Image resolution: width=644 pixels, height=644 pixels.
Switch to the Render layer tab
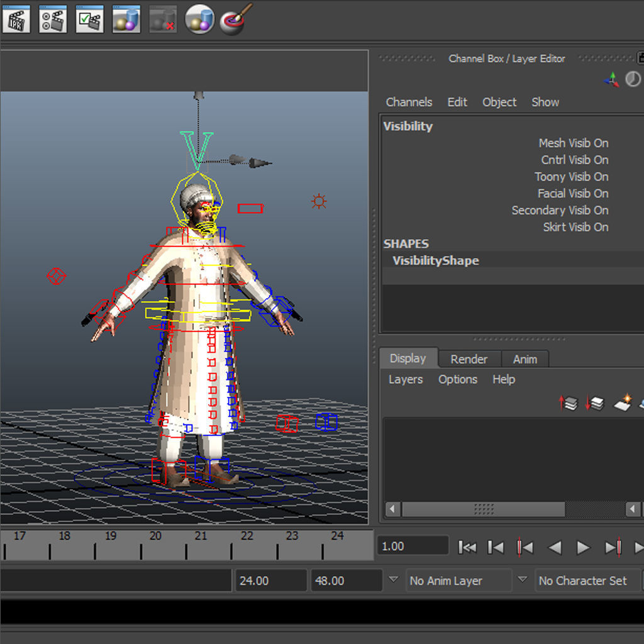[x=469, y=359]
